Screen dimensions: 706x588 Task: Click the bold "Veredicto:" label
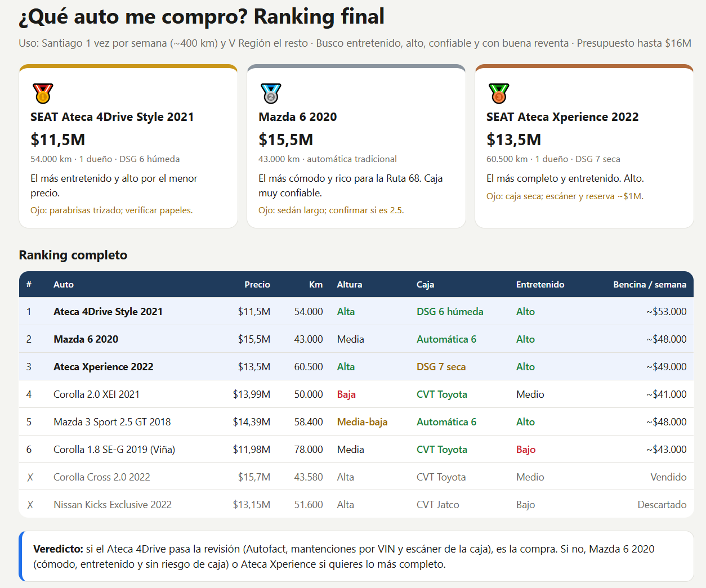coord(59,549)
